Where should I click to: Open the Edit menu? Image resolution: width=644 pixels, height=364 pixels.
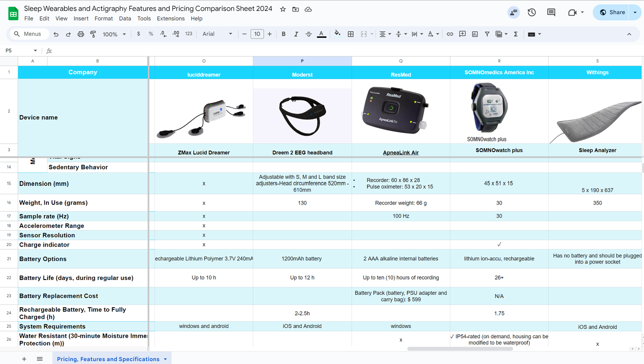(44, 19)
